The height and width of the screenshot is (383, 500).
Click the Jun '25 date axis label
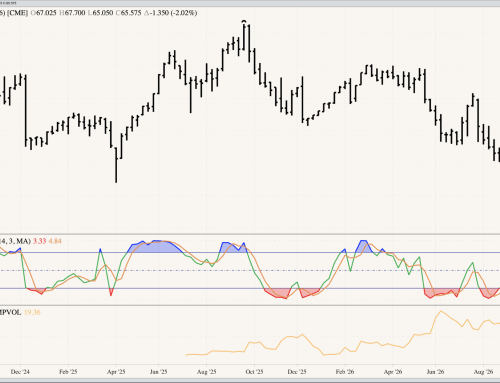tap(158, 372)
